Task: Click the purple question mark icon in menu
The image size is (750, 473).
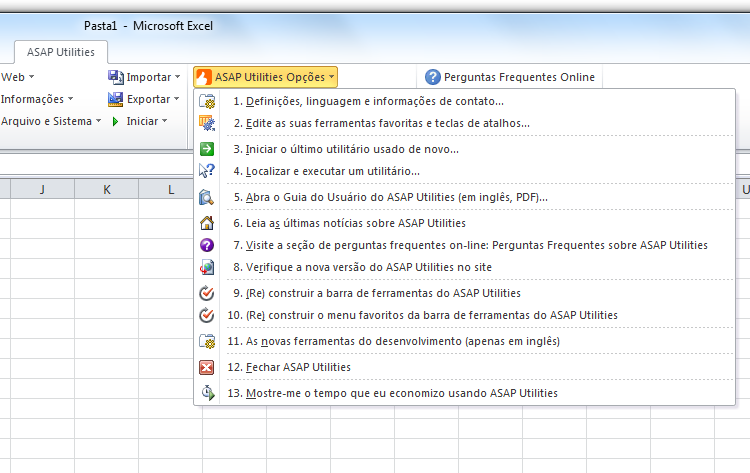Action: tap(207, 245)
